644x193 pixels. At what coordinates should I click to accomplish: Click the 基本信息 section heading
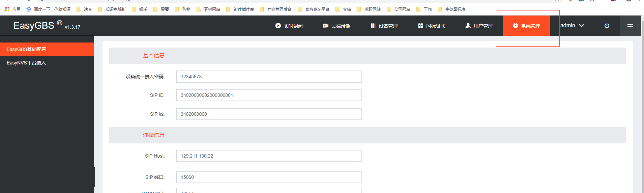point(153,56)
